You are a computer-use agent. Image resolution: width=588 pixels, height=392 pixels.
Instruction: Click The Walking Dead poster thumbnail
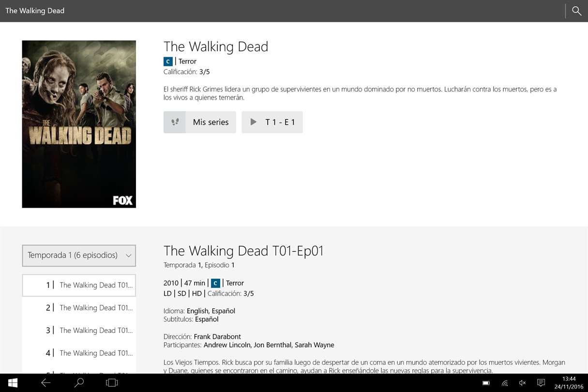coord(79,124)
